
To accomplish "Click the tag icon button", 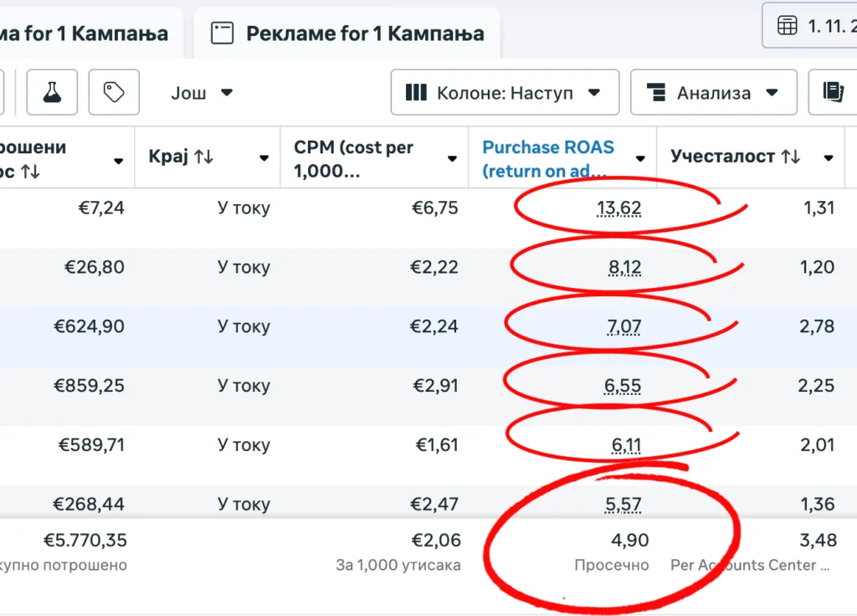I will tap(114, 92).
